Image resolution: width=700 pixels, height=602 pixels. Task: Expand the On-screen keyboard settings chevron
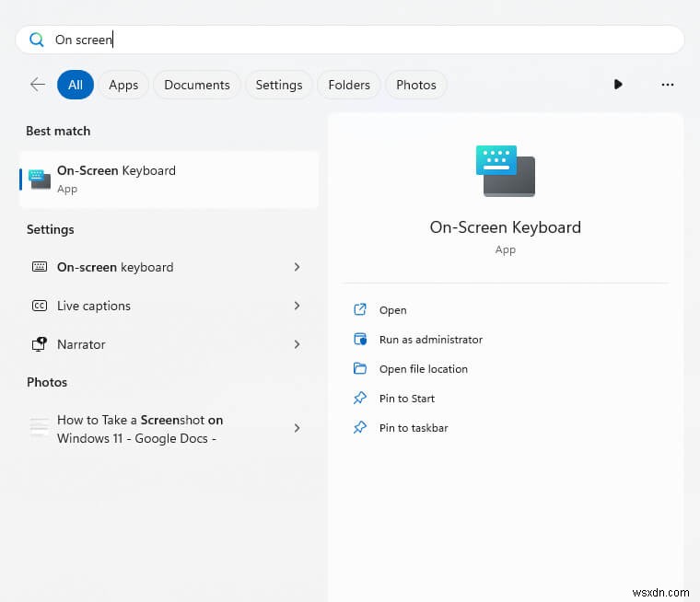tap(297, 267)
